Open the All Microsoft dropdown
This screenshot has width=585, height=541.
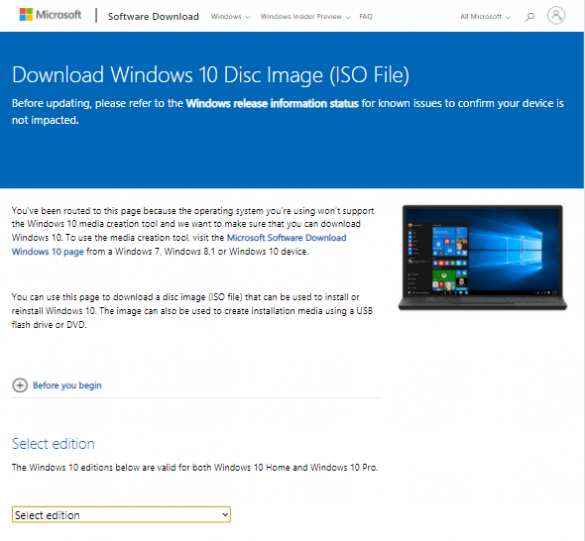point(485,17)
